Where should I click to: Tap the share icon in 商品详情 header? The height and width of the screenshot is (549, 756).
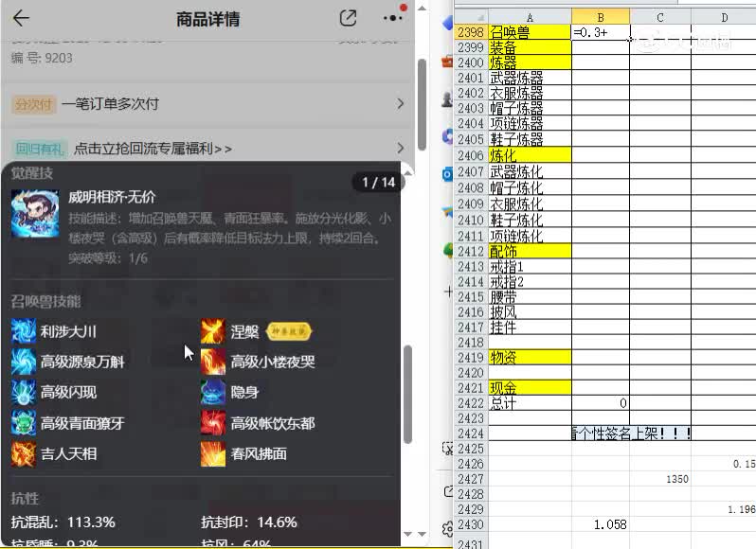click(x=348, y=18)
